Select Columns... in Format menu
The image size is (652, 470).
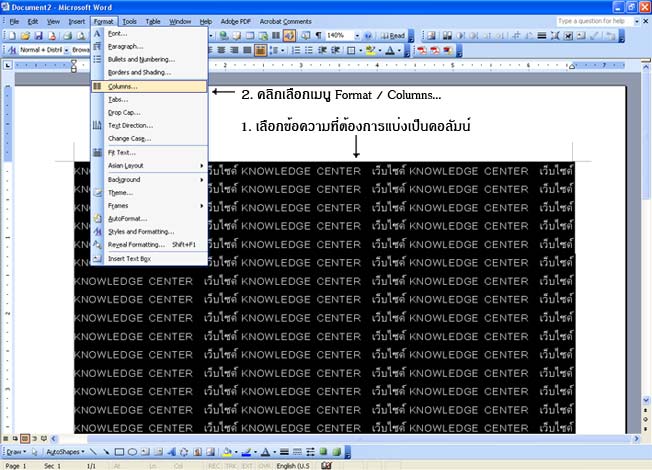(x=149, y=87)
